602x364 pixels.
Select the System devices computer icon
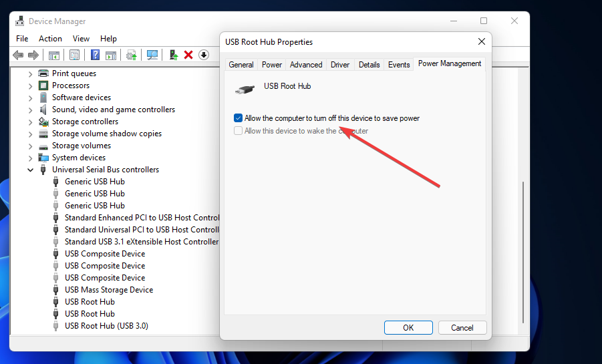click(43, 158)
